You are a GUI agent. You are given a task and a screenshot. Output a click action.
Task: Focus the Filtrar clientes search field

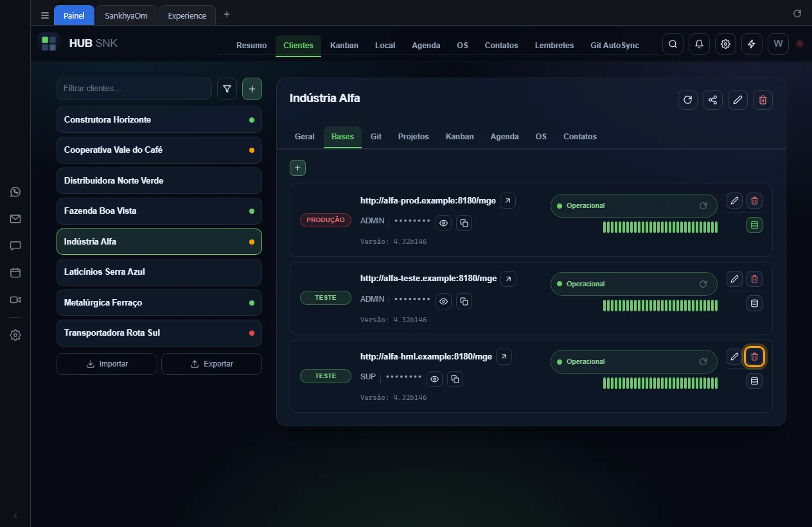pyautogui.click(x=134, y=89)
